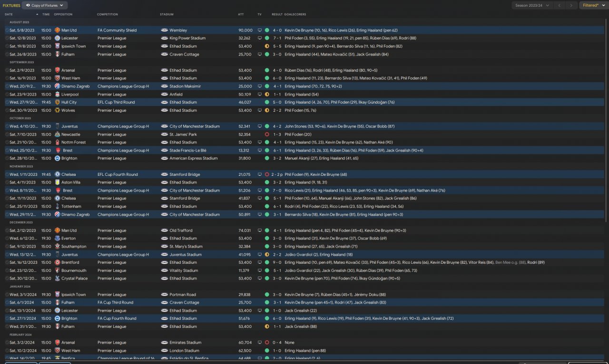Tick the selection circle for Sat, 23/9/2023 fixture
Viewport: 609px width, 364px height.
point(7,95)
